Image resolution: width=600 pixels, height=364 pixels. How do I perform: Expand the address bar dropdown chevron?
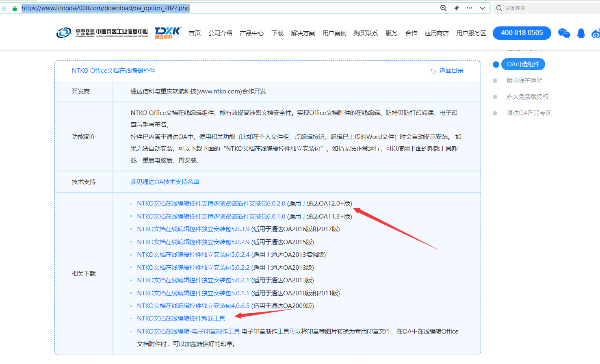(483, 8)
